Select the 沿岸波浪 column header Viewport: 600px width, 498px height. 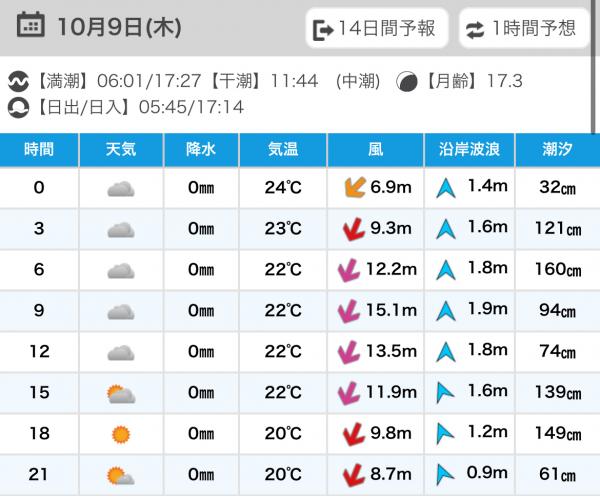[469, 150]
